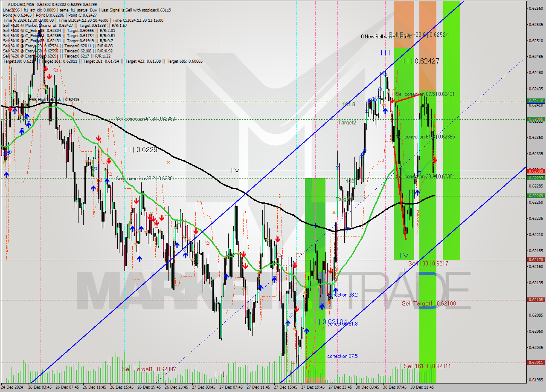The height and width of the screenshot is (392, 546).
Task: Click the 'Target2' fibonacci label
Action: coord(347,123)
